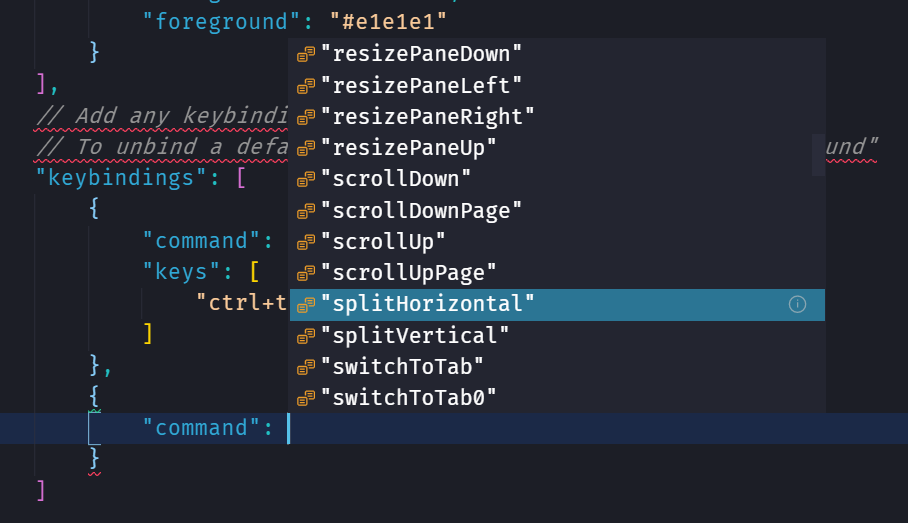Choose "splitVertical" from the autocomplete list
908x523 pixels.
coord(415,335)
